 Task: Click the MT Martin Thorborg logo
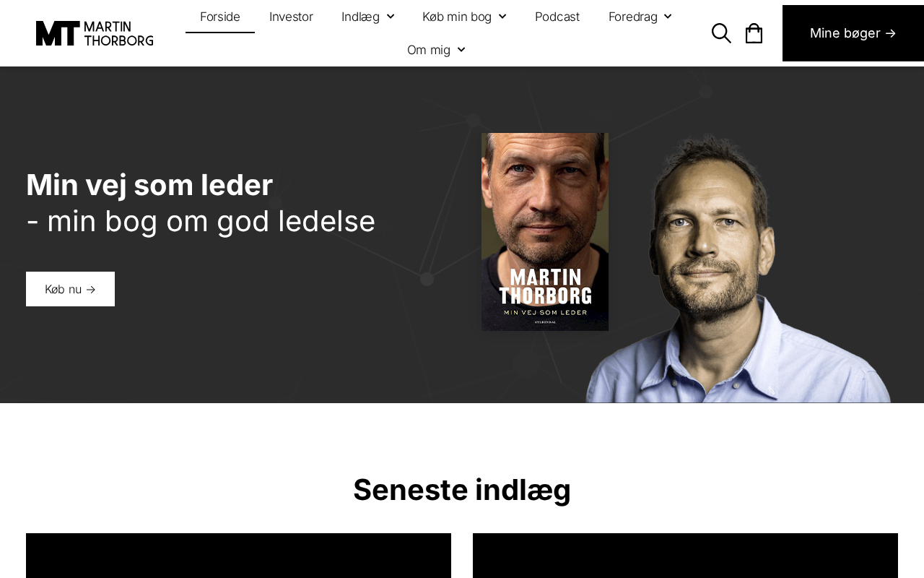click(x=95, y=33)
